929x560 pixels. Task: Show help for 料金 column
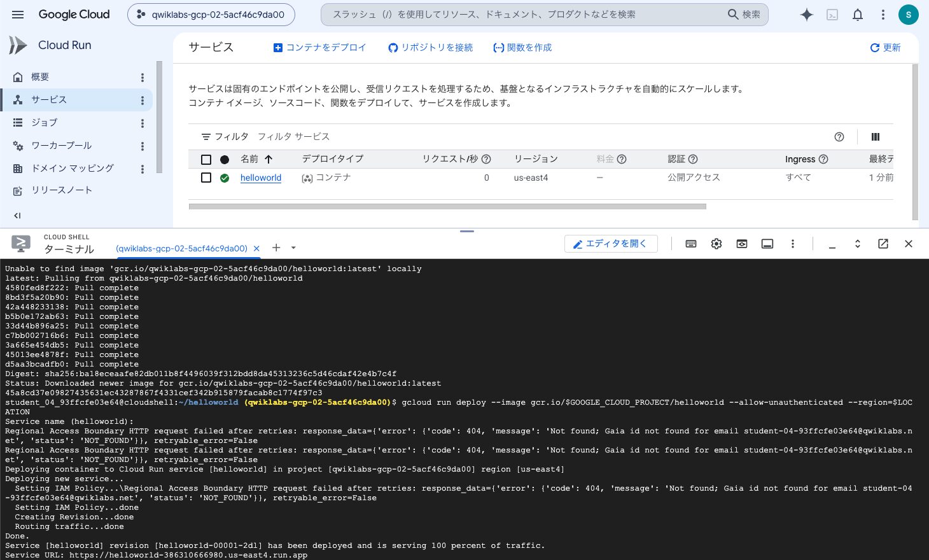click(x=622, y=159)
